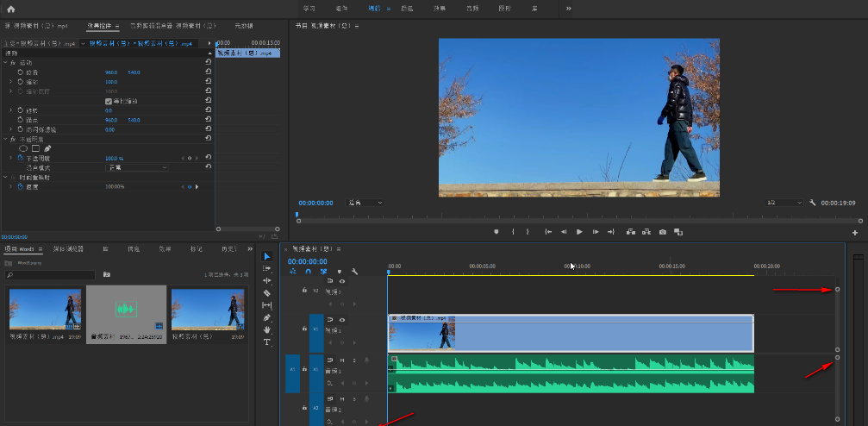Select the Razor tool in the tools panel
This screenshot has width=868, height=426.
tap(267, 293)
